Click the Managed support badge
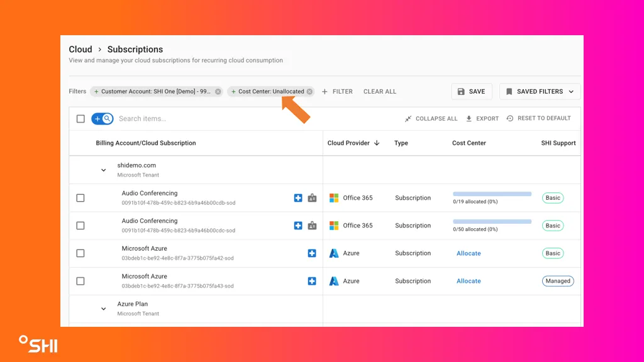644x362 pixels. [x=558, y=281]
